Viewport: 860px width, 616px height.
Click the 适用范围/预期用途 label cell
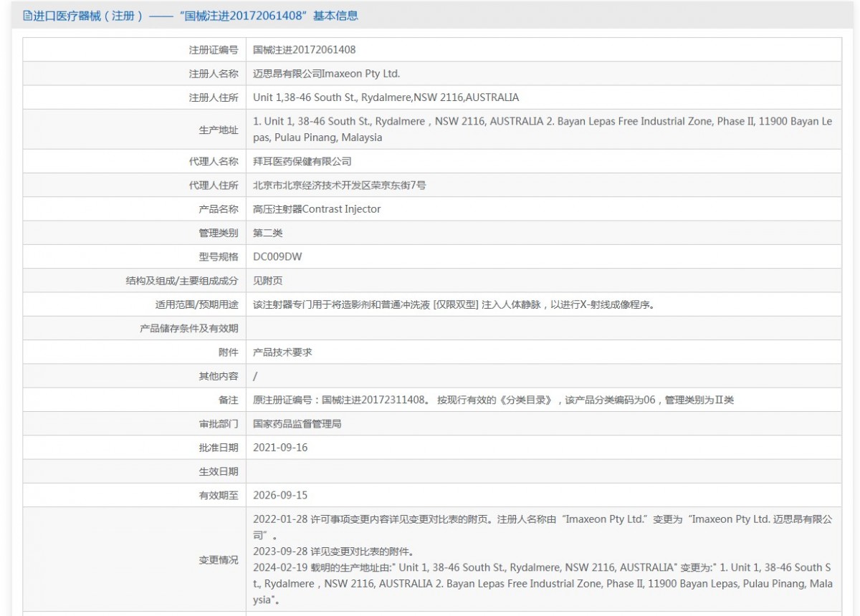click(x=134, y=304)
